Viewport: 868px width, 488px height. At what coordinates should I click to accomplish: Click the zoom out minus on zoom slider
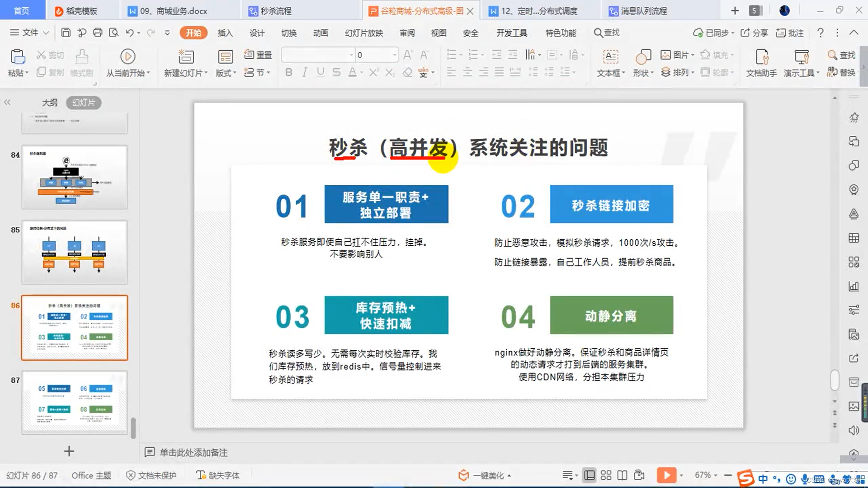click(727, 475)
